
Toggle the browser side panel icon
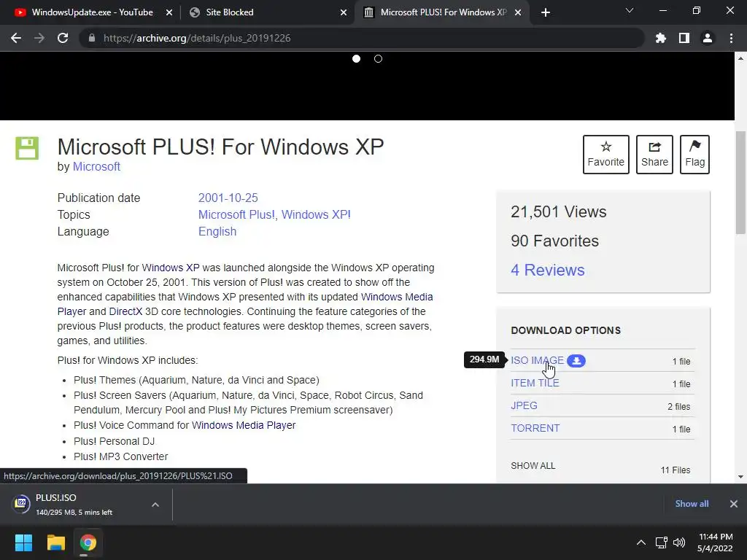pos(684,38)
